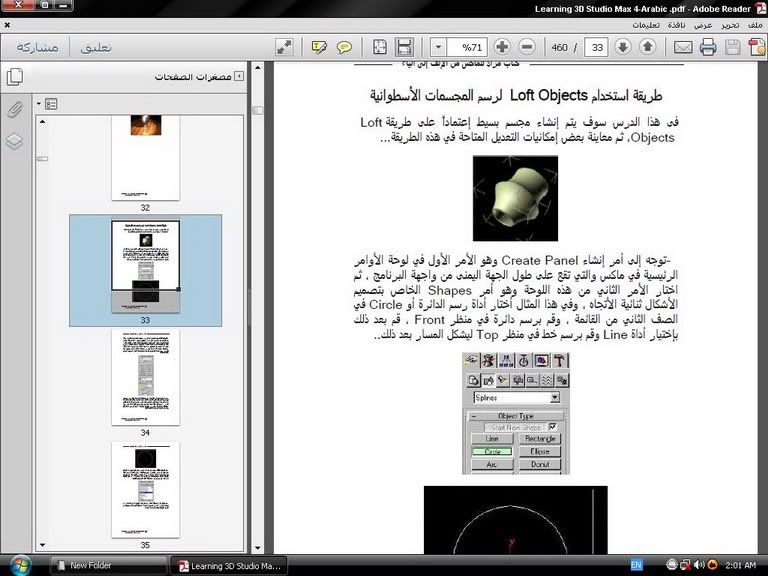Viewport: 768px width, 576px height.
Task: Click thumbnail panel scroll up arrow
Action: click(x=43, y=121)
